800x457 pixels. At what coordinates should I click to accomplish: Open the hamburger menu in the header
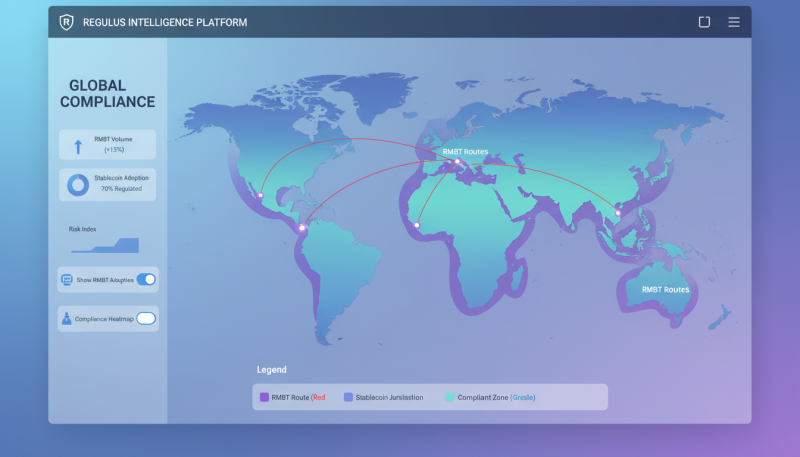point(734,22)
